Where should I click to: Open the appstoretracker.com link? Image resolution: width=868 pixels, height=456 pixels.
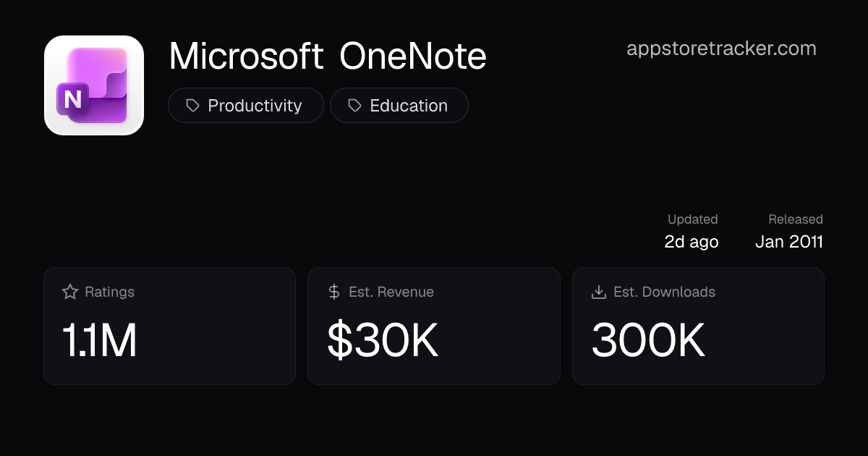(721, 48)
